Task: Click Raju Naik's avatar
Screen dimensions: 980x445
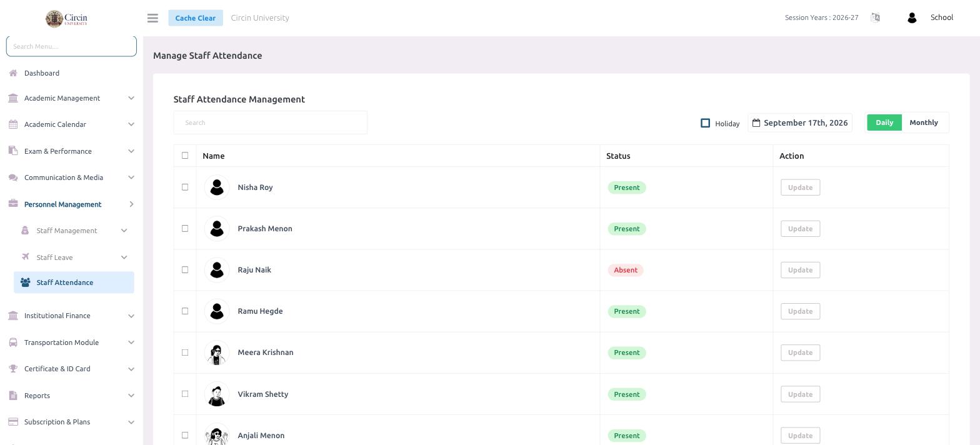Action: 217,270
